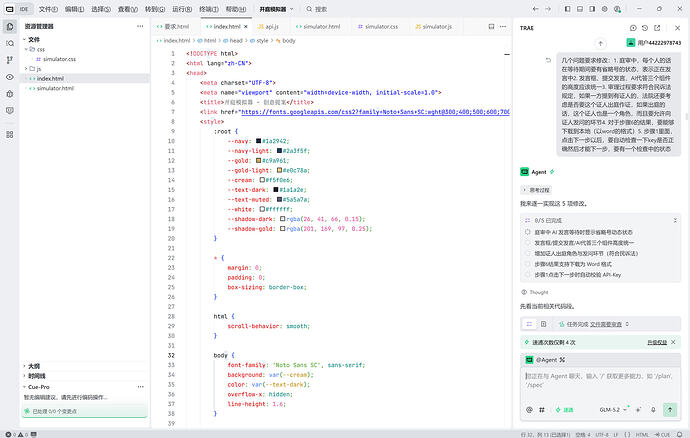
Task: Toggle the IDE mode switch at top left
Action: point(17,9)
